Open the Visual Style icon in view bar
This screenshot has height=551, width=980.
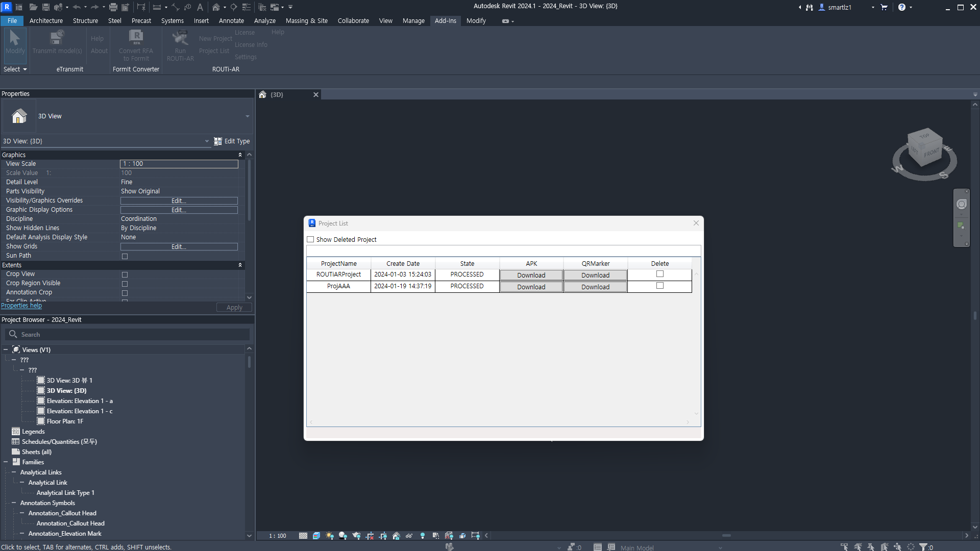[x=316, y=536]
